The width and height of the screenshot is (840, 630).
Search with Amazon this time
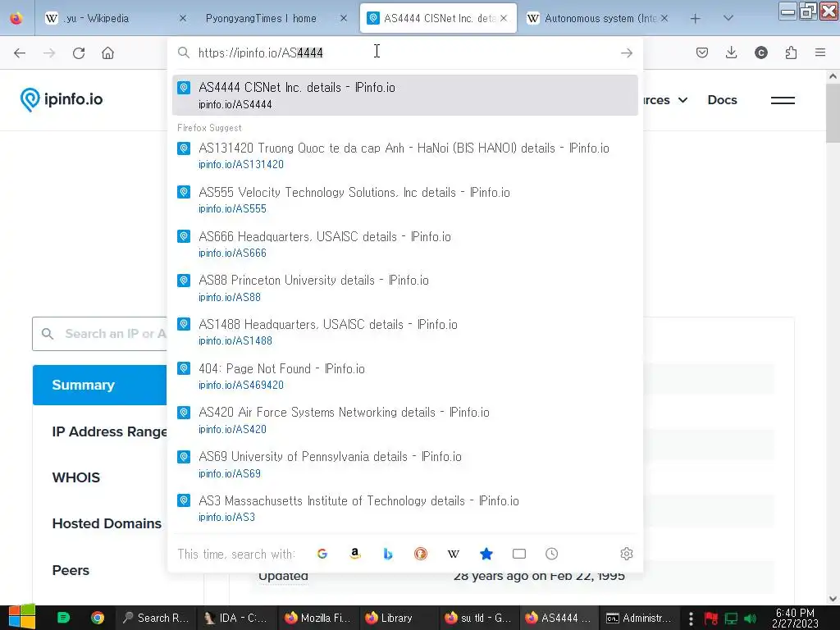click(x=354, y=554)
